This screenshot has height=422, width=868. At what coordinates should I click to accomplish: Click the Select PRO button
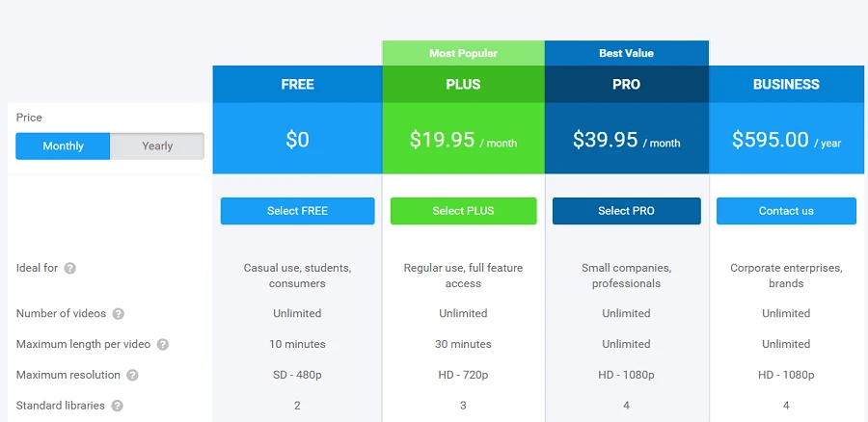(626, 211)
